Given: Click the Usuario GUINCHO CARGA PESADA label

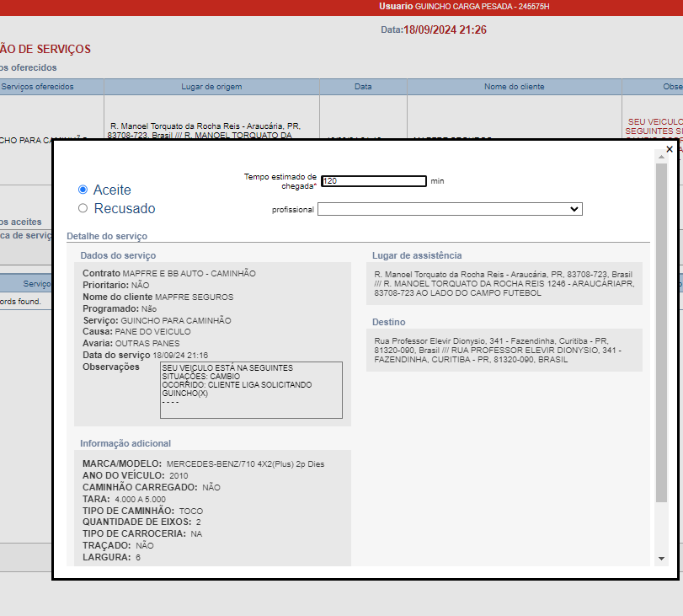Looking at the screenshot, I should [x=464, y=7].
